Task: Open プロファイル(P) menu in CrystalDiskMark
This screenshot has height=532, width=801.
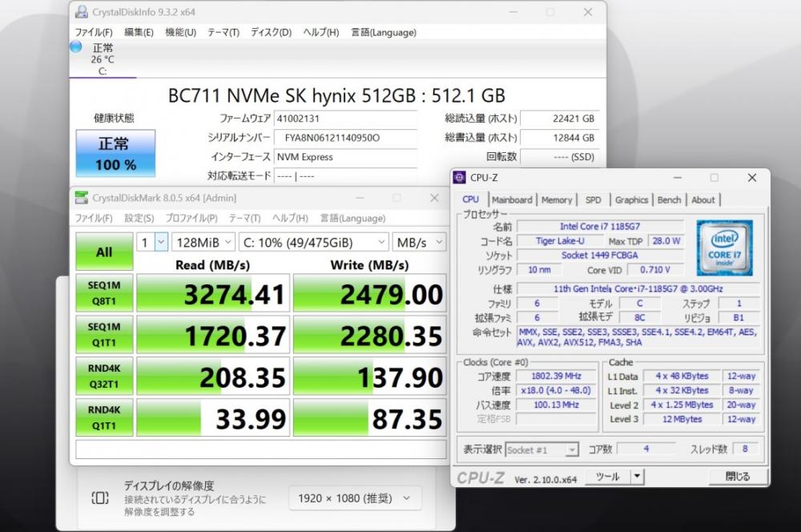Action: coord(191,218)
